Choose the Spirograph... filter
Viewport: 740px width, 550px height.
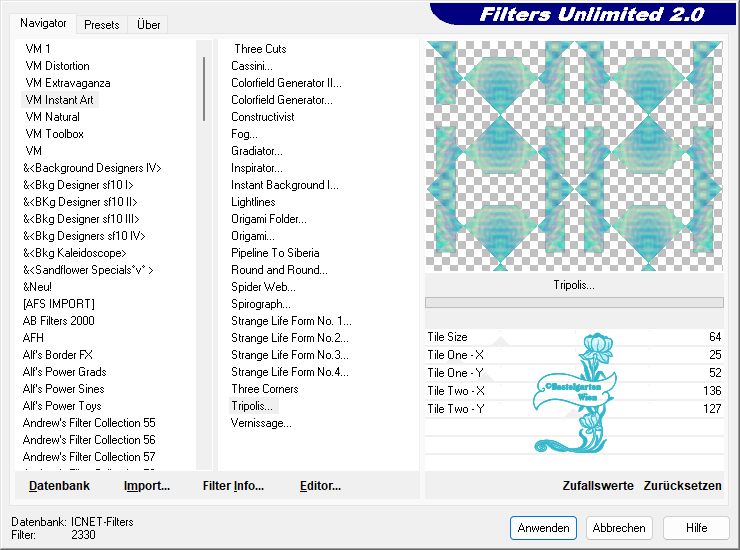pyautogui.click(x=261, y=304)
